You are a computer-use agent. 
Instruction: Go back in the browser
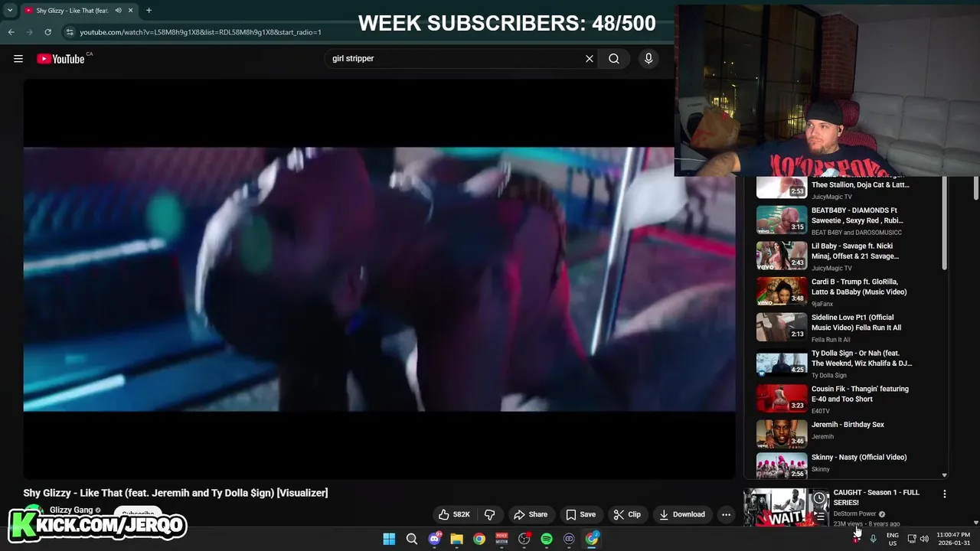[11, 32]
